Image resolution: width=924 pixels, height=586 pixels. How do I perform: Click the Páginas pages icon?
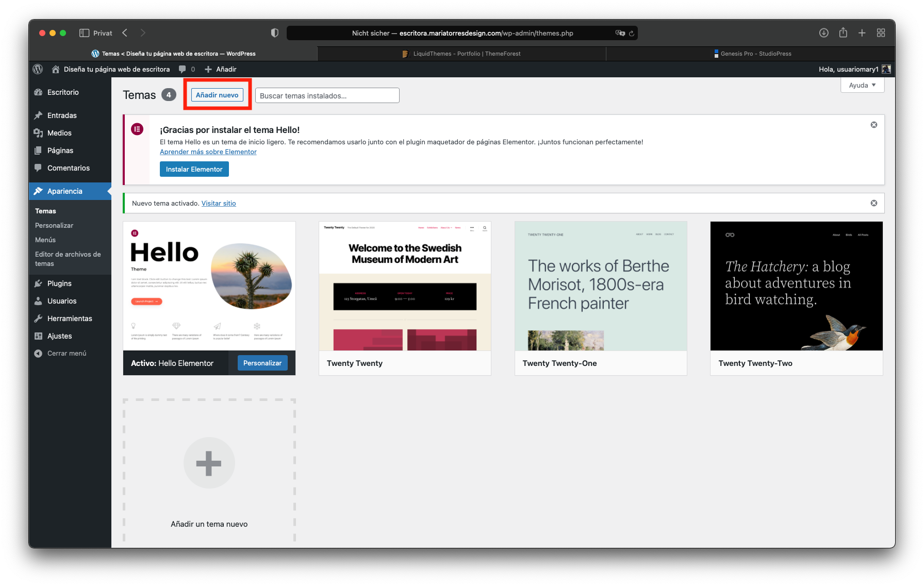(38, 150)
